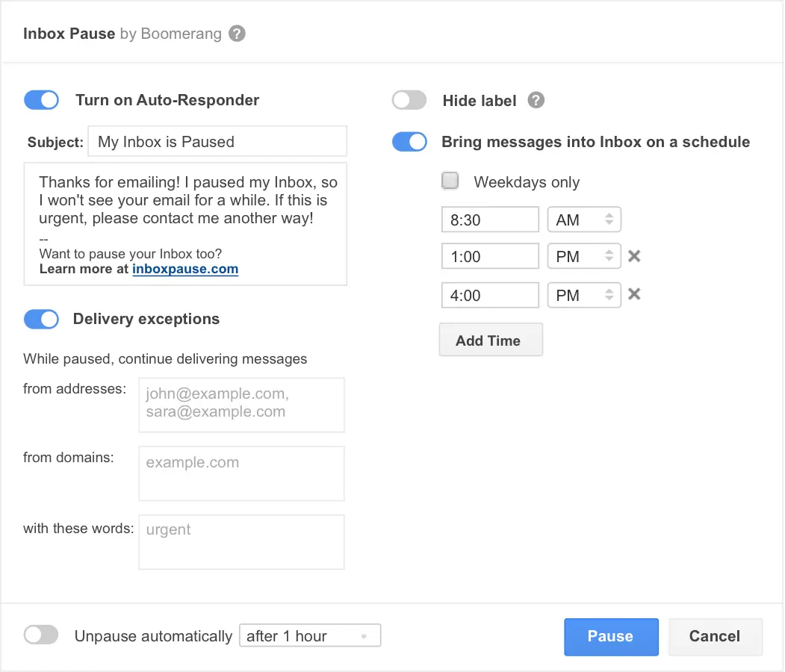The height and width of the screenshot is (672, 785).
Task: Click the Add Time button
Action: [490, 340]
